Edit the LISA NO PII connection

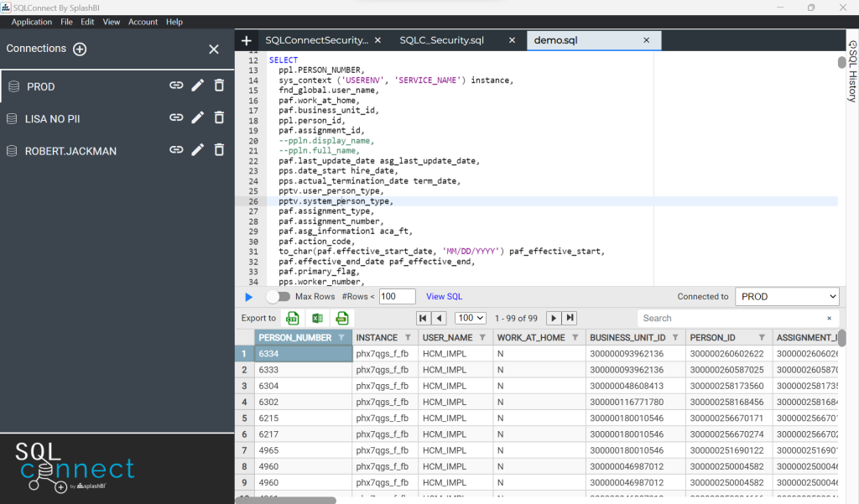(197, 118)
